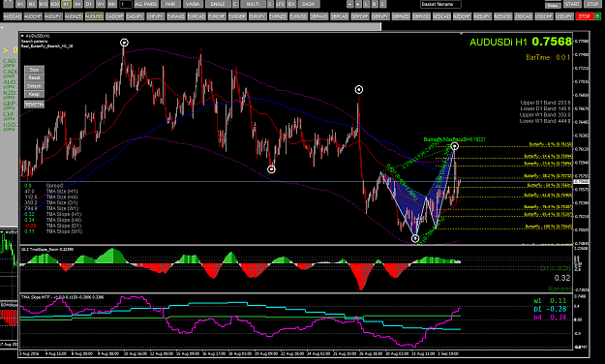Open the AUDCAD pair chart

(x=13, y=16)
